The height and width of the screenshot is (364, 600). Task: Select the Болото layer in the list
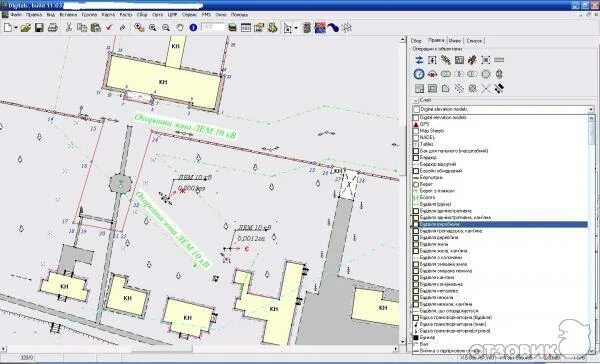pyautogui.click(x=501, y=198)
